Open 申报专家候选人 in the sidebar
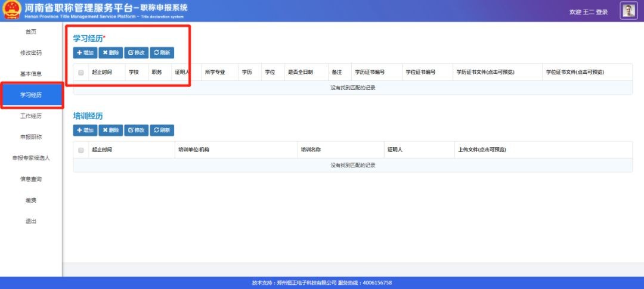The image size is (644, 289). tap(31, 158)
